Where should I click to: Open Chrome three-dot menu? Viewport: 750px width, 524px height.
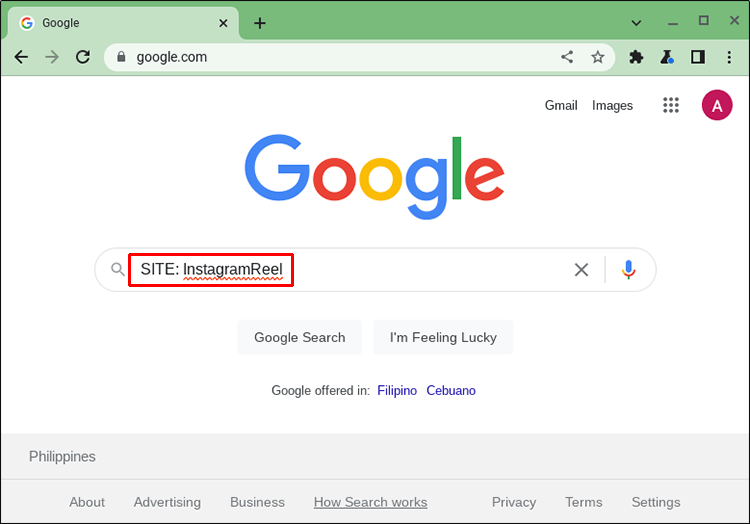tap(729, 57)
